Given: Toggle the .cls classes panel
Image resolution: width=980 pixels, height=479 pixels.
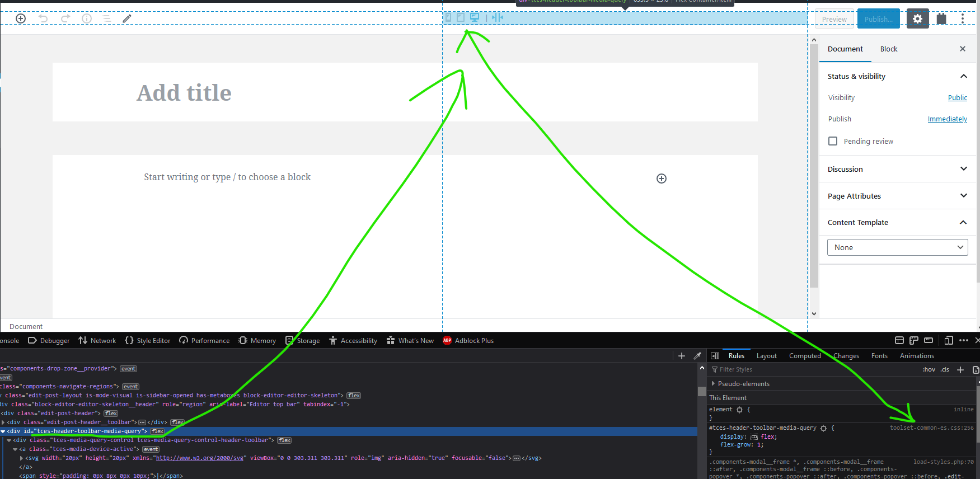Looking at the screenshot, I should 945,369.
